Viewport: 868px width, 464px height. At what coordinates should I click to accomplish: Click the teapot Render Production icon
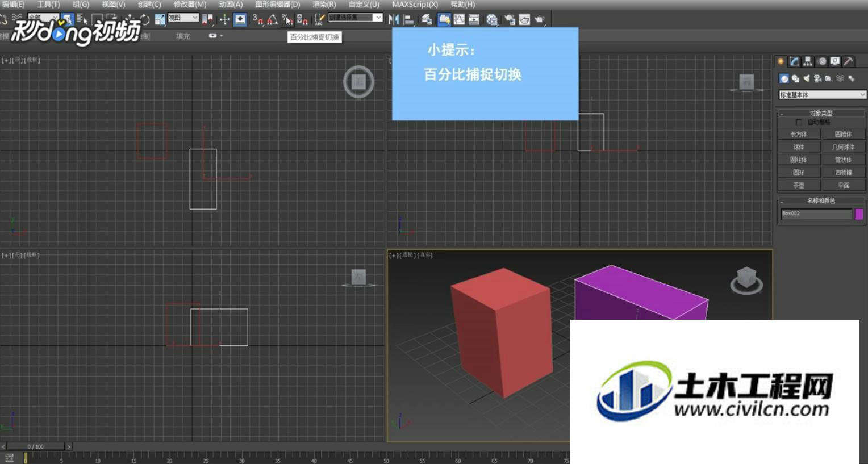539,19
